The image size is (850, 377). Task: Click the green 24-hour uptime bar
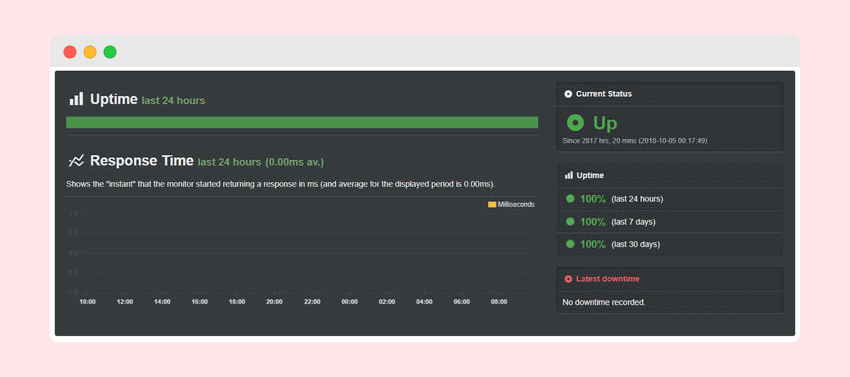(302, 122)
